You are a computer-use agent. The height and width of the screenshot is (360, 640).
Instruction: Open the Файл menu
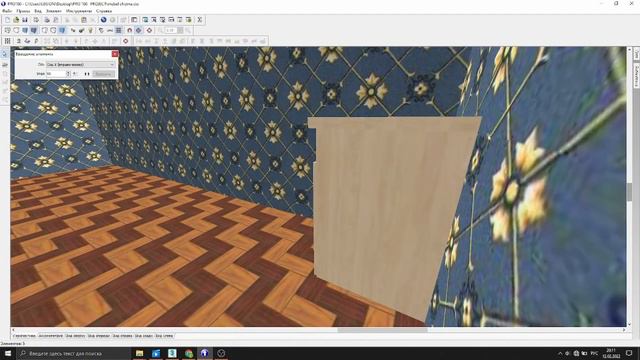pyautogui.click(x=7, y=11)
